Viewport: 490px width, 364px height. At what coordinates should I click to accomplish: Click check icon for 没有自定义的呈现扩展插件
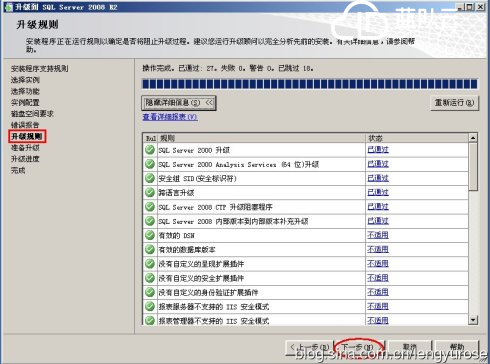click(x=150, y=264)
